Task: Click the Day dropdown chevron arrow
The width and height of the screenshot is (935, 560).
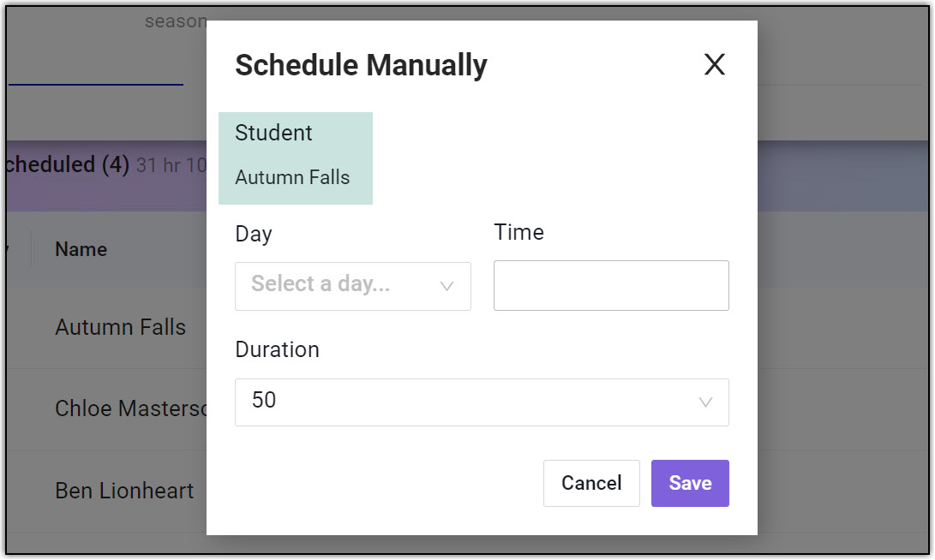Action: [x=447, y=286]
